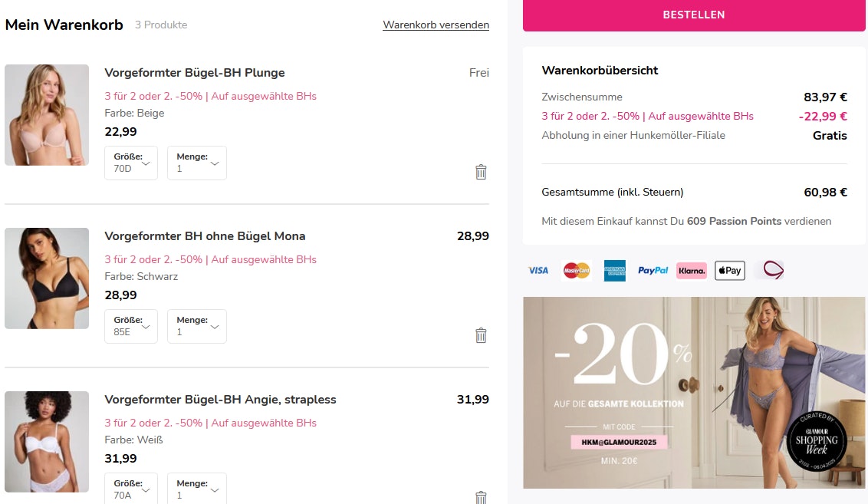Click the Hunkemöller gift card icon
Image resolution: width=868 pixels, height=504 pixels.
(770, 270)
